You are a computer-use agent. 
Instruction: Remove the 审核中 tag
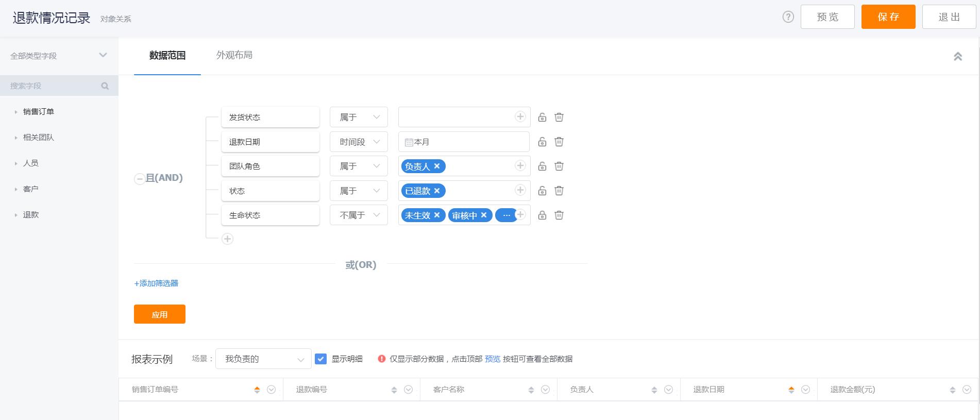click(x=484, y=215)
